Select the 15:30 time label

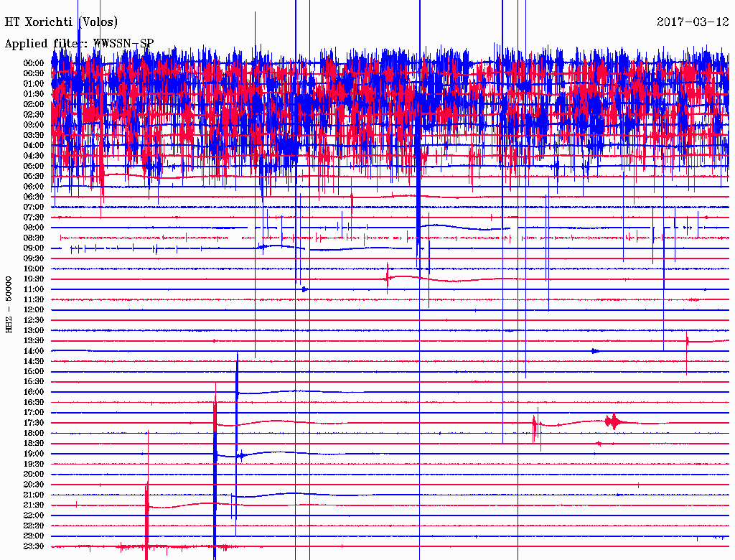34,381
